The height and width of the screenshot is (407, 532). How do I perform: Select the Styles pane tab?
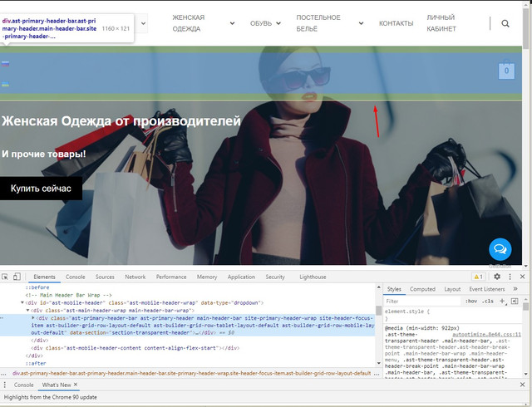394,289
